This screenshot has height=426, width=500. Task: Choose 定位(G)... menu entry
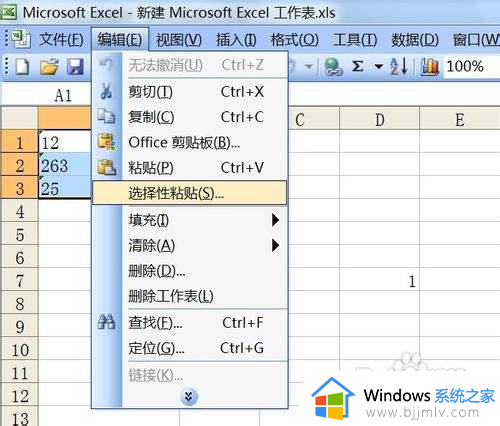coord(189,348)
